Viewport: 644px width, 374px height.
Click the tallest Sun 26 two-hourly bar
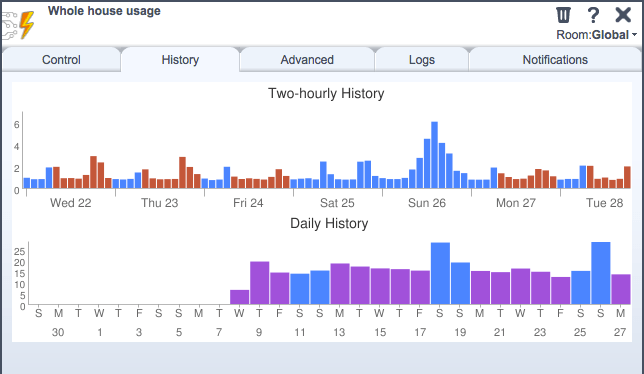click(435, 155)
